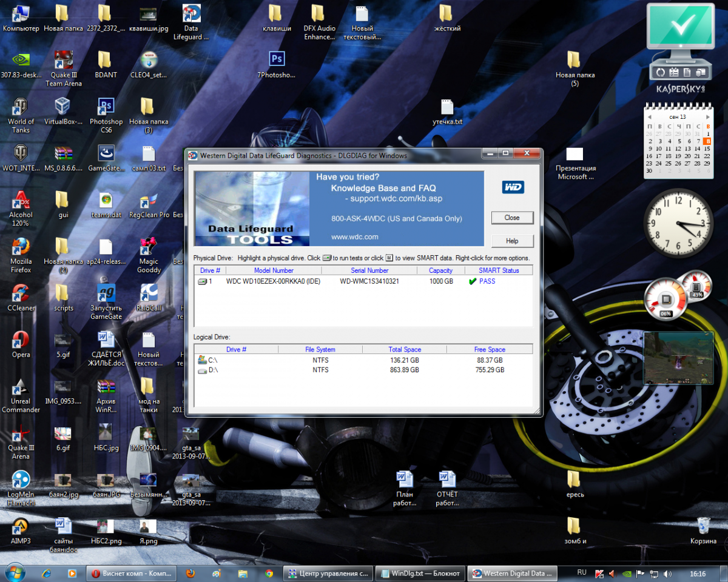Select physical drive WDC WD10EZEX row
This screenshot has width=728, height=582.
[x=273, y=281]
